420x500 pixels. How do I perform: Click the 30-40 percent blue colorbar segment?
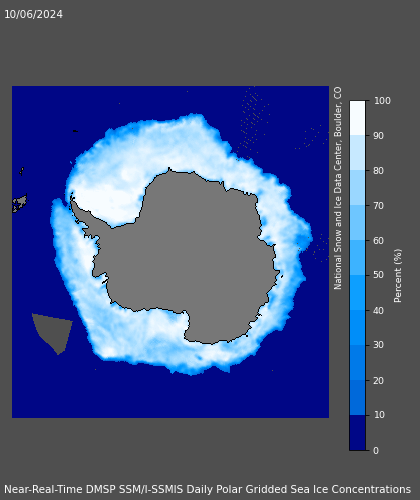358,328
